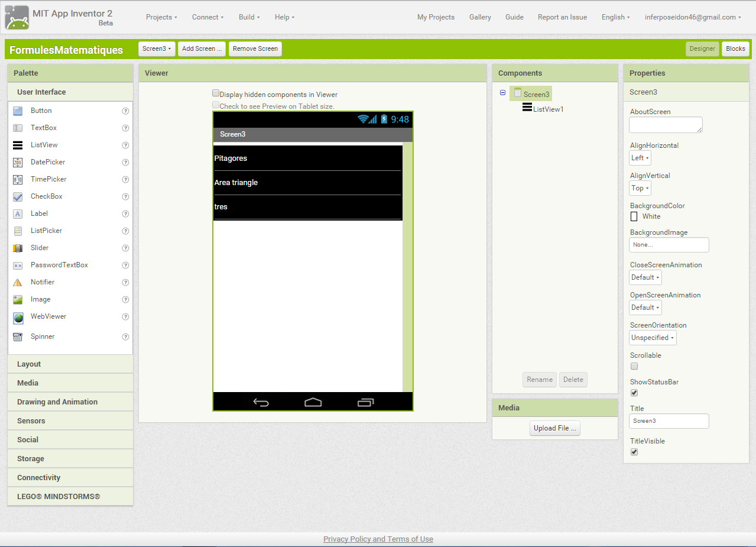Open the AlignHorizontal Left dropdown
The width and height of the screenshot is (756, 547).
click(x=640, y=158)
